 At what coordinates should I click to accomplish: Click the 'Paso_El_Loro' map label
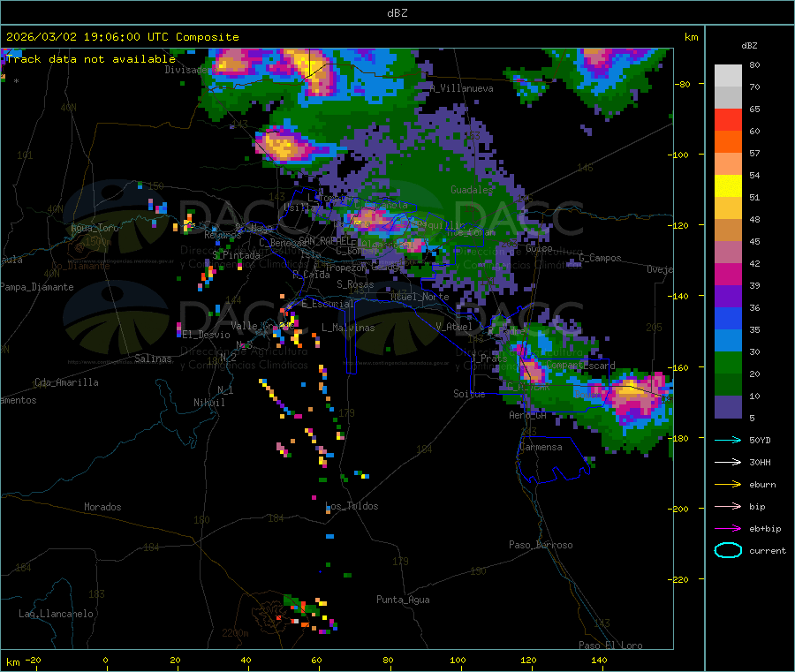610,646
